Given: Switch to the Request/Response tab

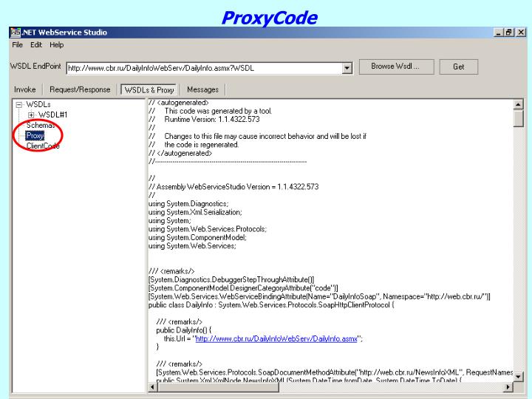Looking at the screenshot, I should point(80,89).
